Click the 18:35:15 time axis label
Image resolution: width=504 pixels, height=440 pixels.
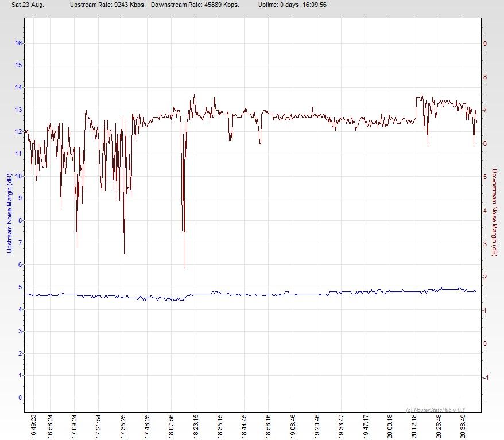pyautogui.click(x=220, y=426)
